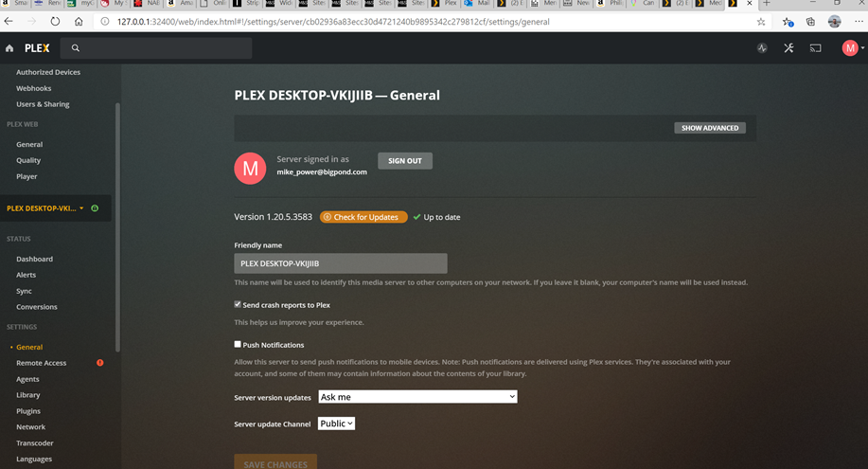Switch to the Strip browser tab
Screen dimensions: 868x469
point(247,4)
